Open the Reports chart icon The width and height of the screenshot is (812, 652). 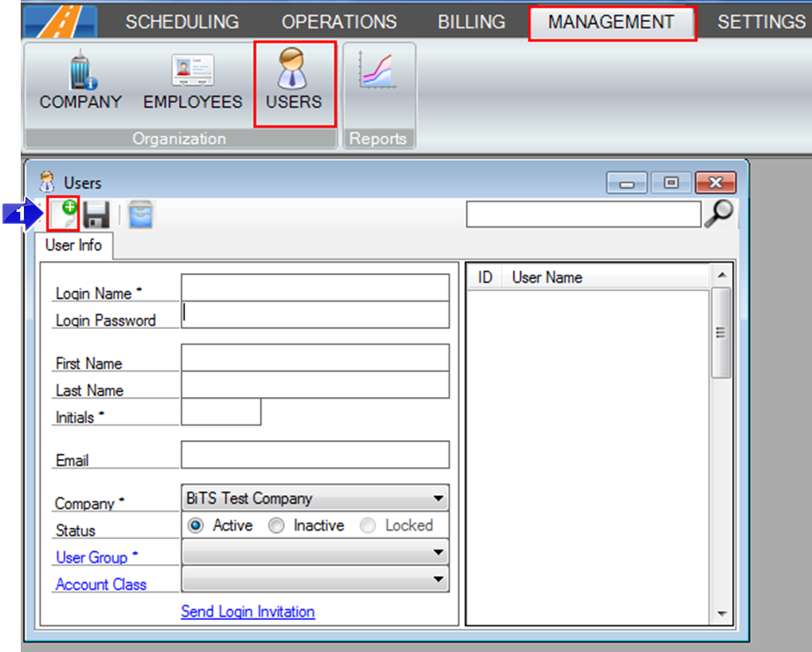(379, 73)
